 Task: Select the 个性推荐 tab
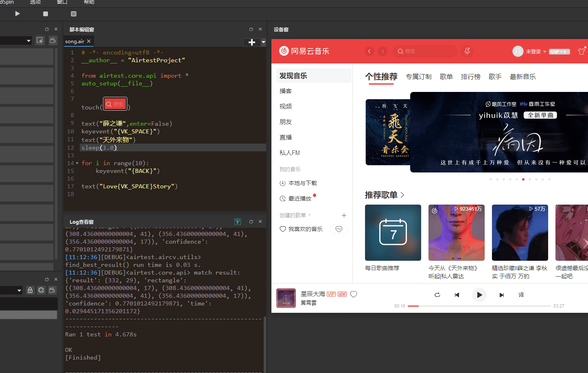pos(381,76)
